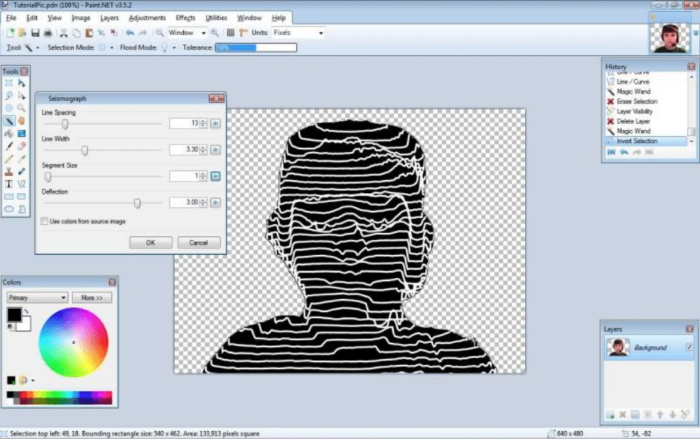Open the palette options dropdown arrow
The image size is (700, 439).
33,380
